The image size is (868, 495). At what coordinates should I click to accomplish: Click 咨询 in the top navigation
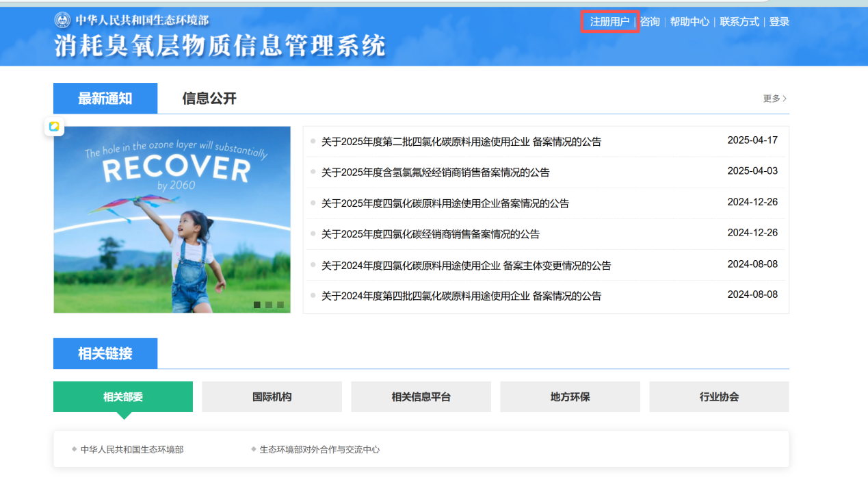pos(650,22)
